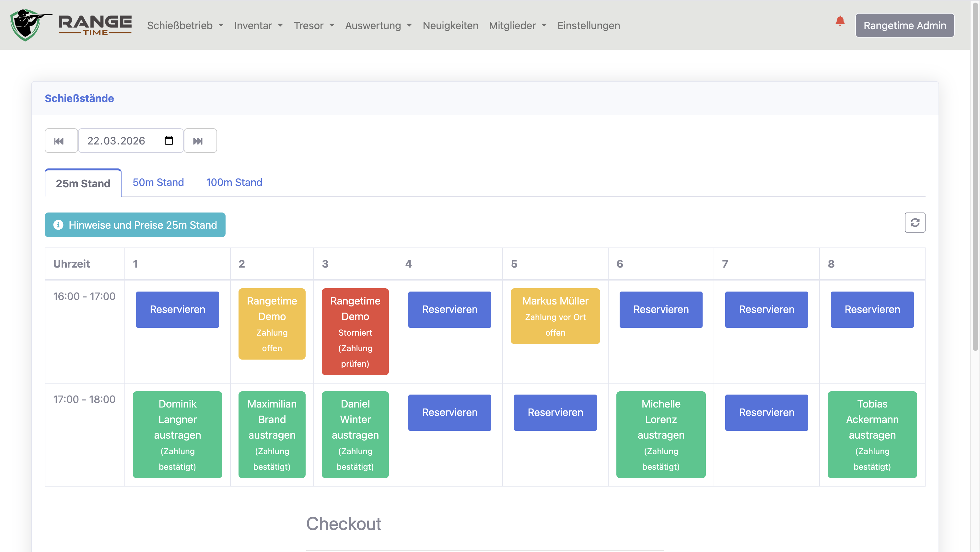The image size is (980, 552).
Task: Reserve lane 1 at 16:00 - 17:00
Action: (177, 309)
